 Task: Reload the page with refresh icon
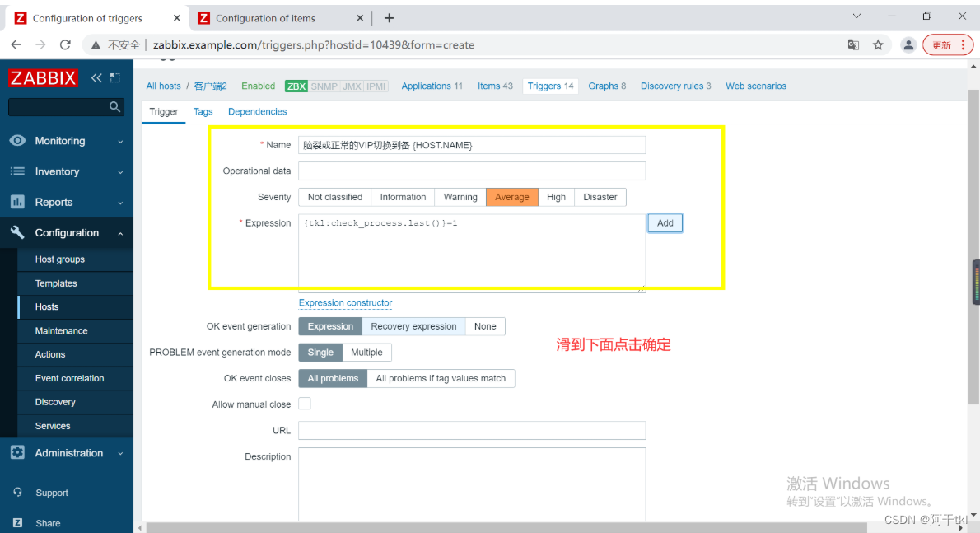65,45
